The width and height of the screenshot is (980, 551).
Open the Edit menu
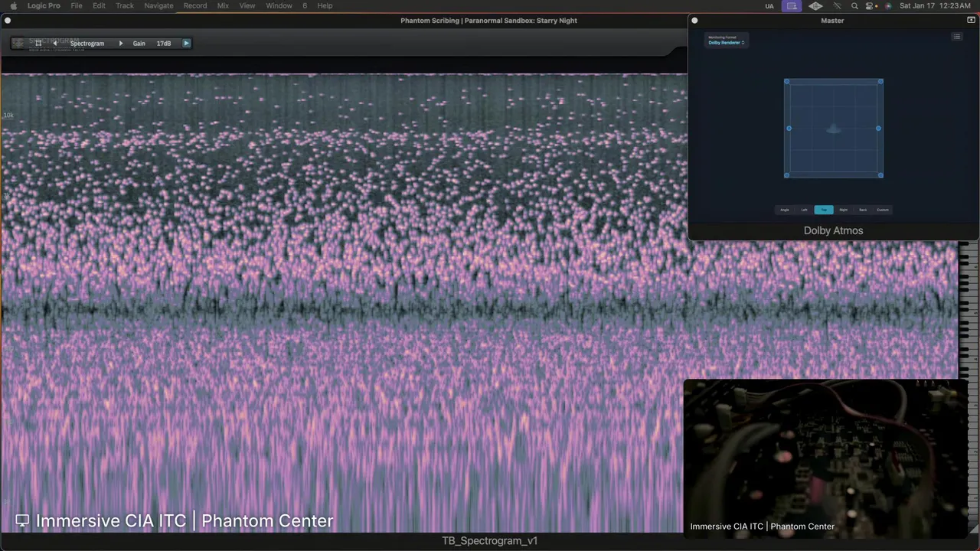[x=99, y=5]
